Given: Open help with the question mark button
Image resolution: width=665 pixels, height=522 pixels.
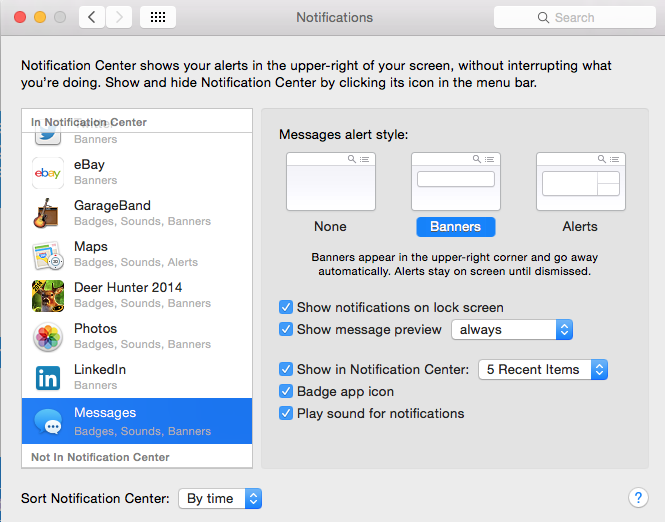Looking at the screenshot, I should (x=638, y=497).
